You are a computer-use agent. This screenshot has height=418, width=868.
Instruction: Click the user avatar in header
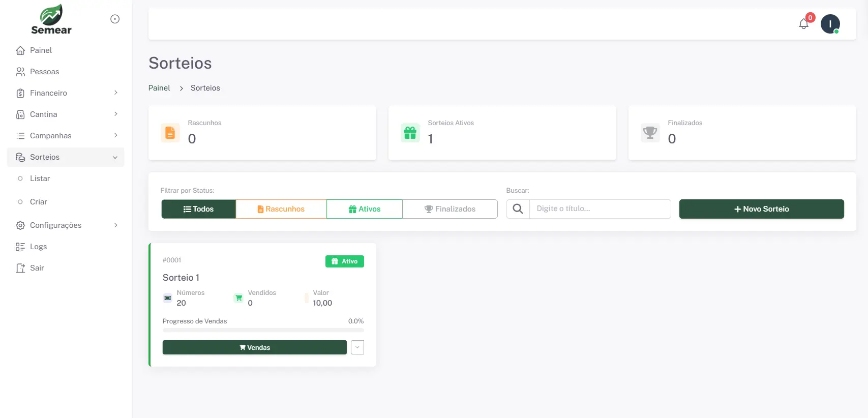coord(830,24)
